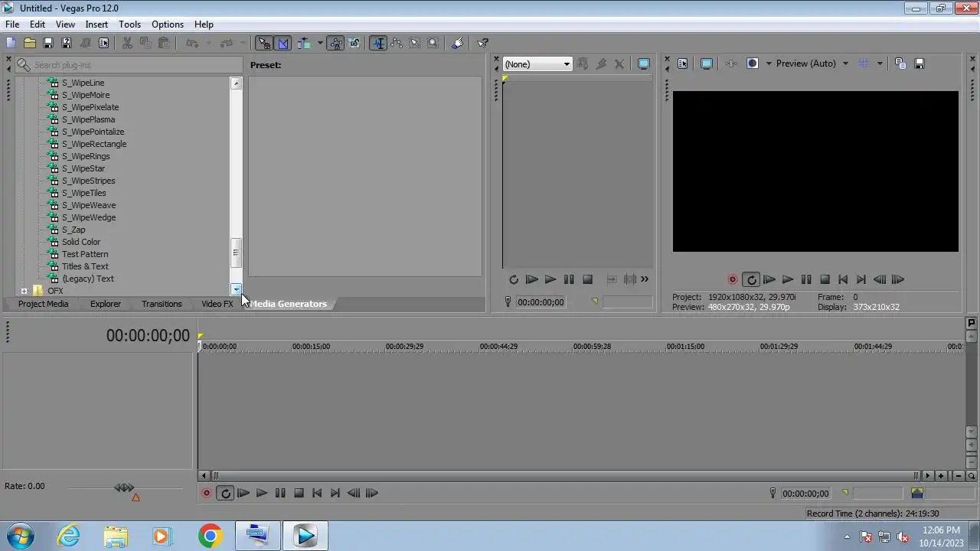Show more trimmer buttons via chevron
The width and height of the screenshot is (980, 551).
645,279
